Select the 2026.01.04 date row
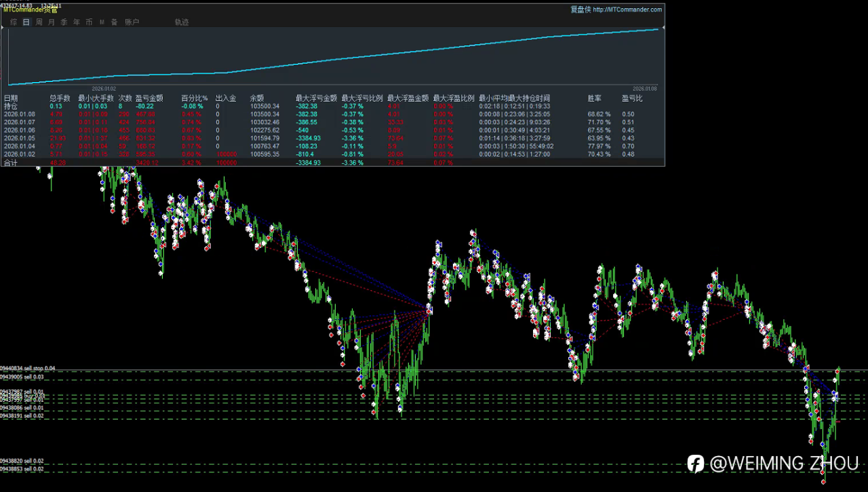The height and width of the screenshot is (492, 868). point(19,146)
